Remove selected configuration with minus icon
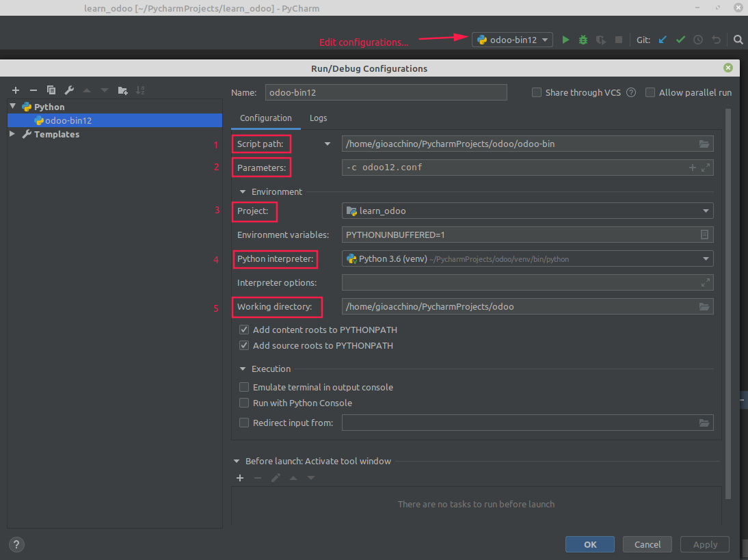 33,90
